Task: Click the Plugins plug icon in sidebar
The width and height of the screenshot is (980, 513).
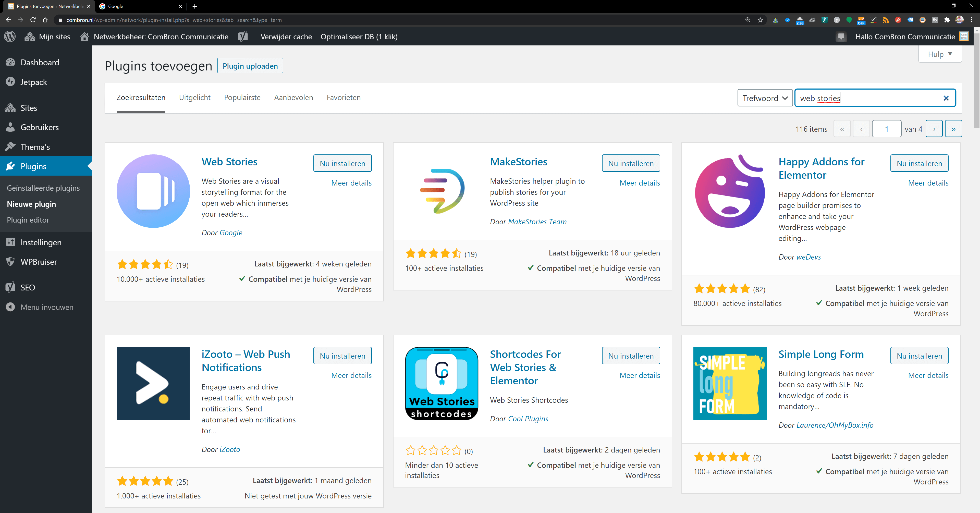Action: (10, 166)
